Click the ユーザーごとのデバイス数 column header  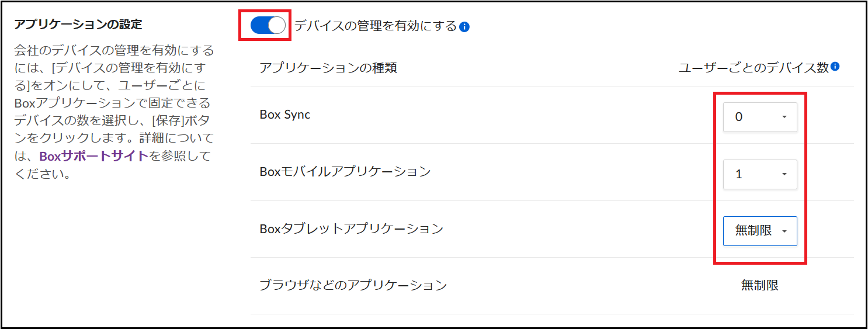click(754, 68)
